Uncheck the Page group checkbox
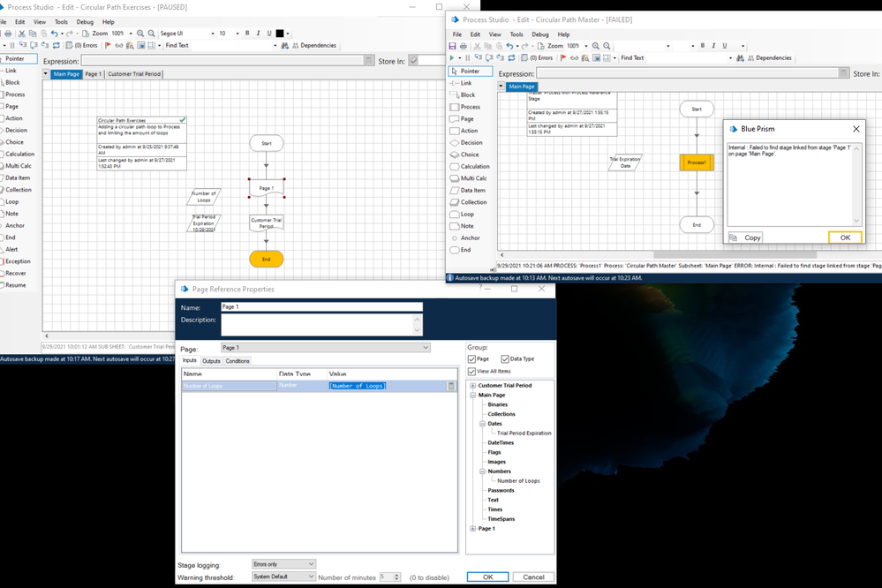This screenshot has width=882, height=588. (x=471, y=359)
